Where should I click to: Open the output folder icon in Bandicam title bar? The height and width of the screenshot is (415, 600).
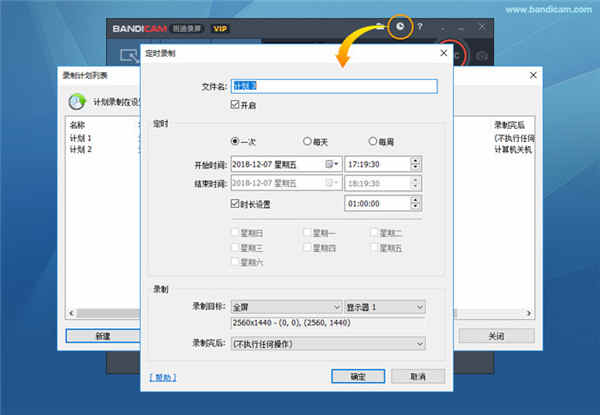(380, 26)
